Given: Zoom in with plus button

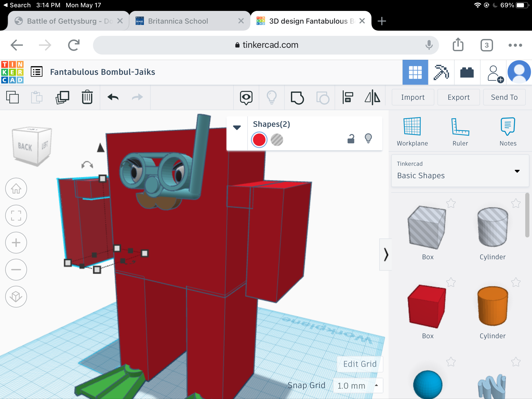Looking at the screenshot, I should 16,243.
